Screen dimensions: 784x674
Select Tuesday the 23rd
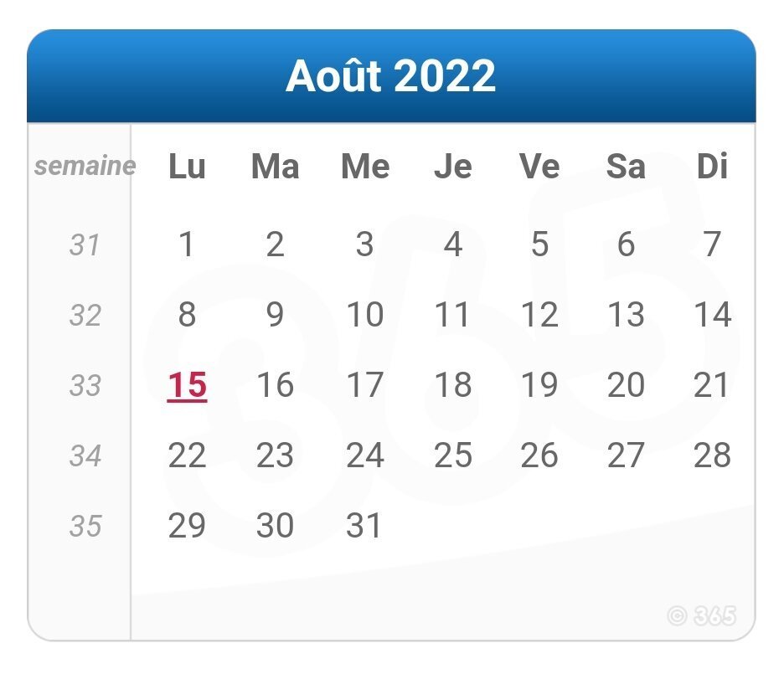[275, 455]
